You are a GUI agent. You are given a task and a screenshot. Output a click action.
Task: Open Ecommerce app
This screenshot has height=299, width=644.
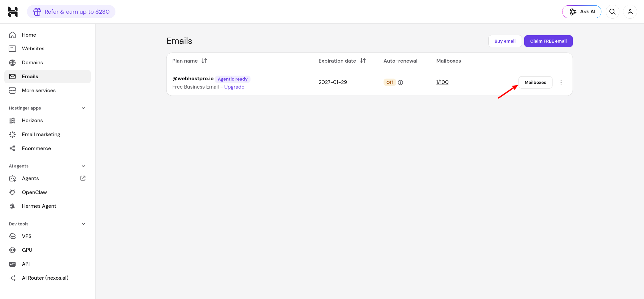[48, 149]
